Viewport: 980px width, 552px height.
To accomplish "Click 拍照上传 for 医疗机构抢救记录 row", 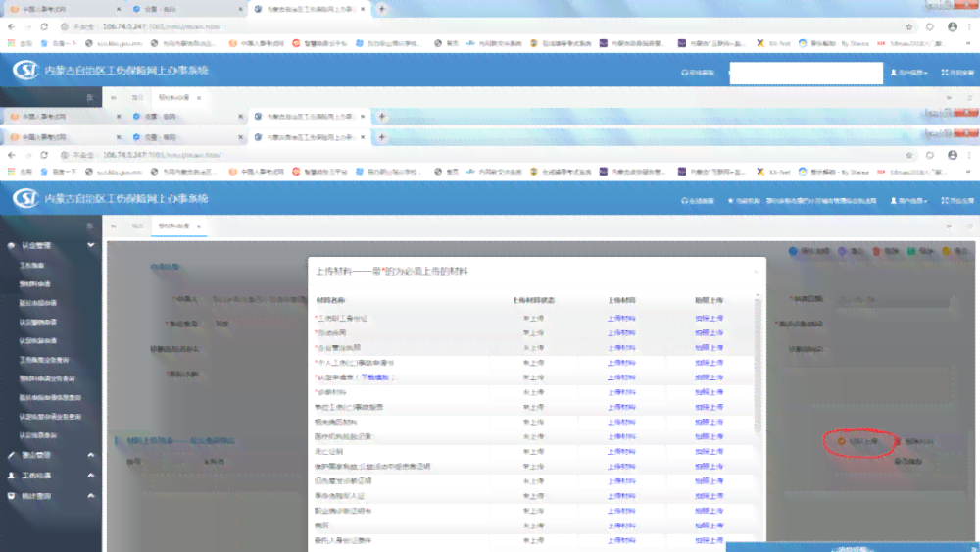I will [710, 437].
